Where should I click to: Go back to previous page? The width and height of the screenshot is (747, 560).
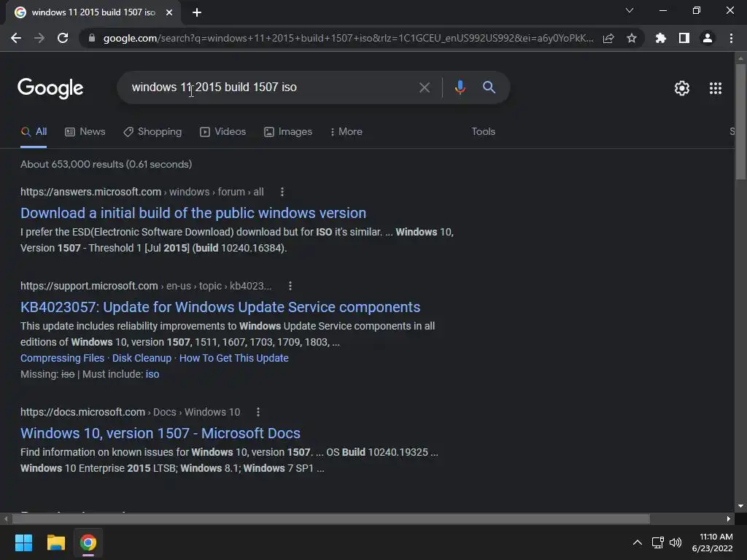tap(16, 38)
